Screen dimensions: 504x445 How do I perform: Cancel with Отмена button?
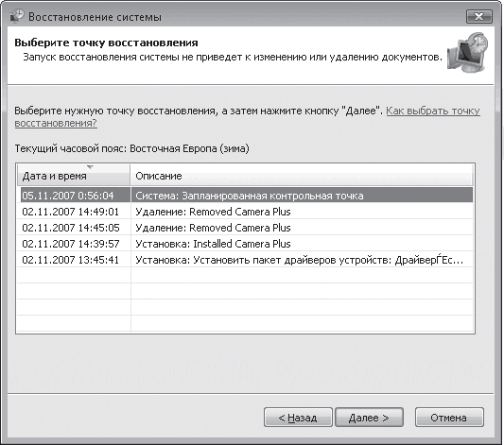click(449, 418)
